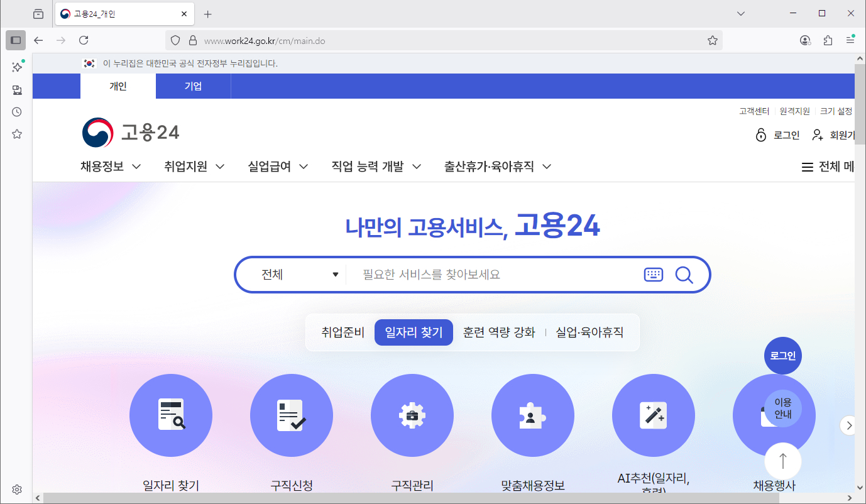Screen dimensions: 866x504
Task: Open browser history clock icon in sidebar
Action: point(16,111)
